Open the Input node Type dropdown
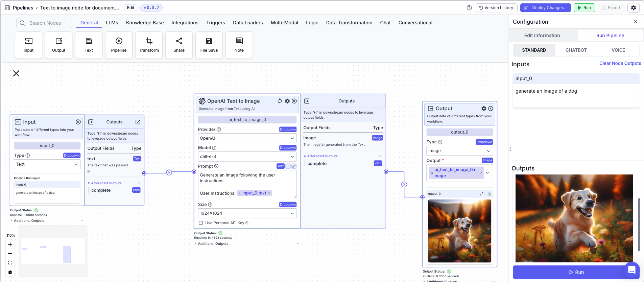This screenshot has width=644, height=282. 47,164
